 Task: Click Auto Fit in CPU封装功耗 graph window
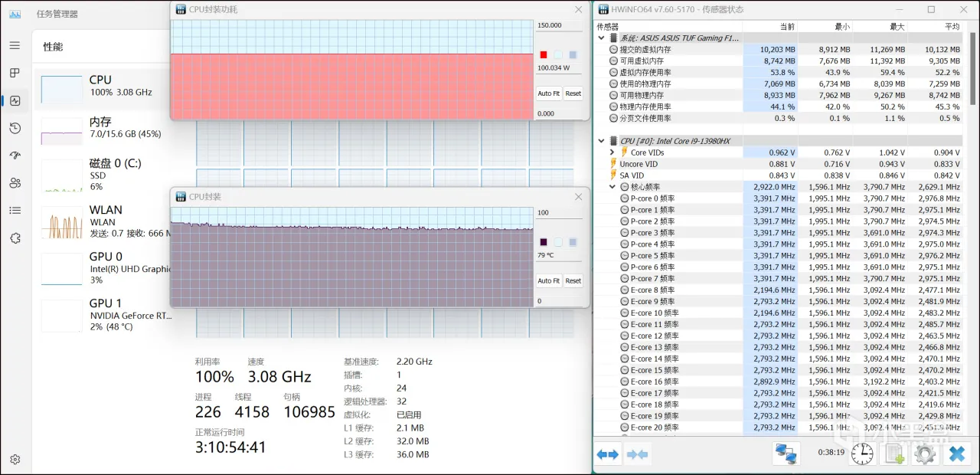548,93
